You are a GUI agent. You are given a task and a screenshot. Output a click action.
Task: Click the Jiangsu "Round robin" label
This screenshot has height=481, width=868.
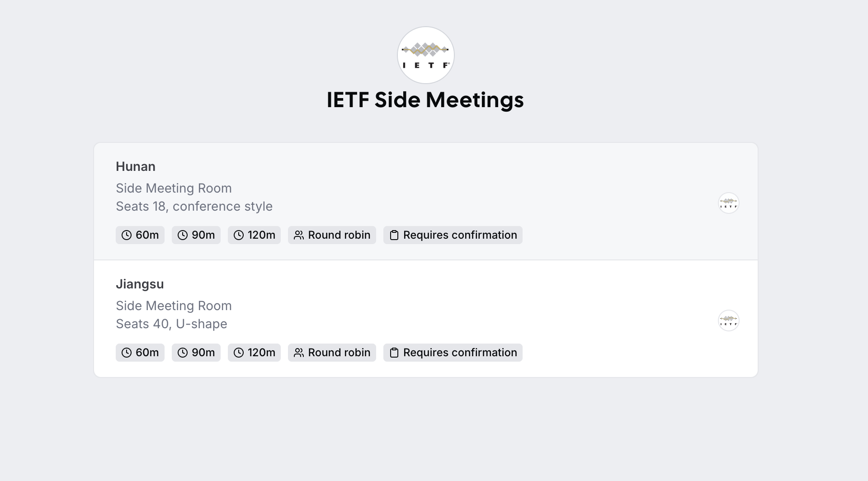click(339, 353)
